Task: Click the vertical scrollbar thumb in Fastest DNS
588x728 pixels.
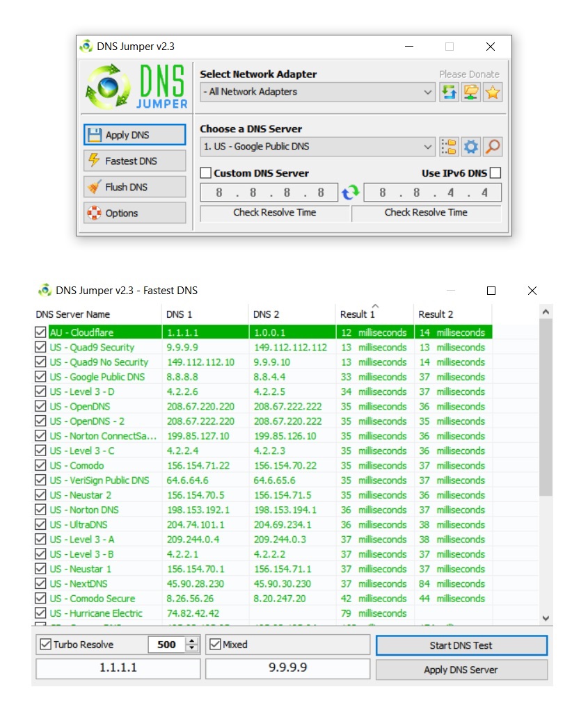Action: click(x=546, y=407)
